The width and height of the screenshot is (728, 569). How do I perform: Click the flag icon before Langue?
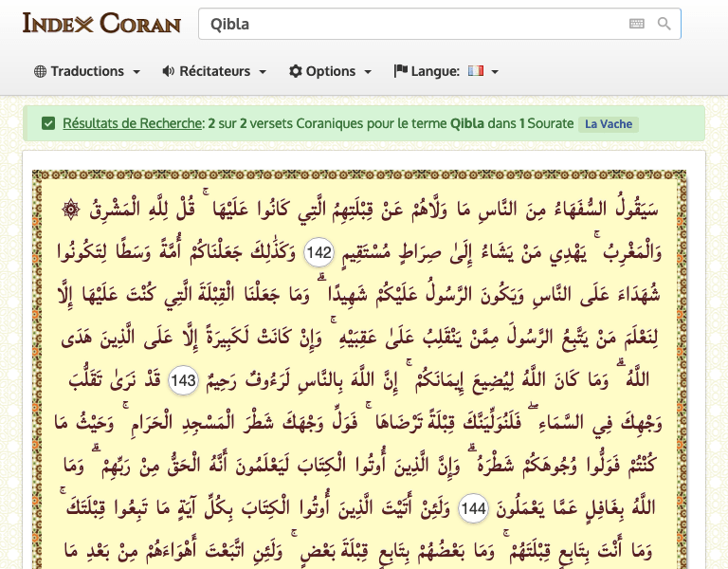pos(400,71)
